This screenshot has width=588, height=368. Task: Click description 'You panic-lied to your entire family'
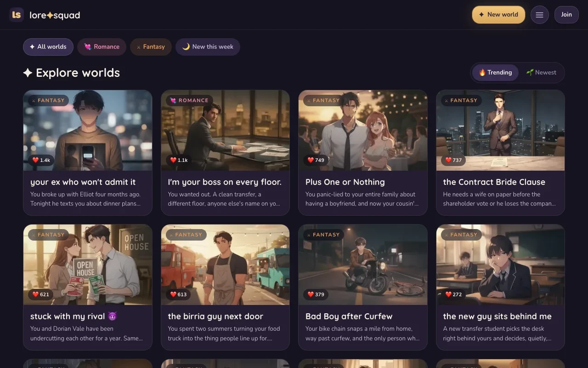tap(362, 199)
